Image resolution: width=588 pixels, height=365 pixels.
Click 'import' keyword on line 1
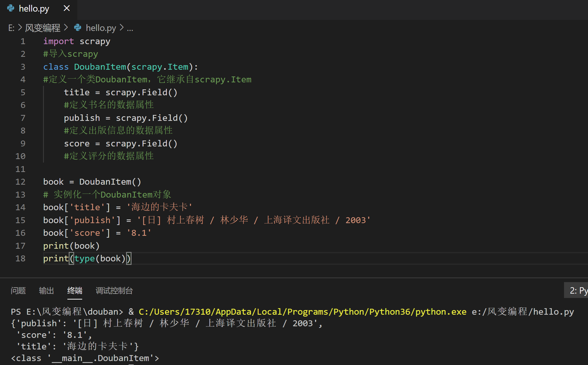tap(58, 41)
